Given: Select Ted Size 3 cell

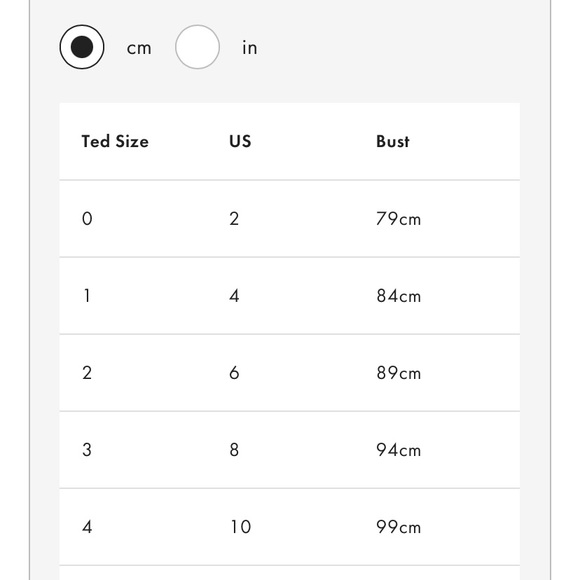Looking at the screenshot, I should point(87,450).
